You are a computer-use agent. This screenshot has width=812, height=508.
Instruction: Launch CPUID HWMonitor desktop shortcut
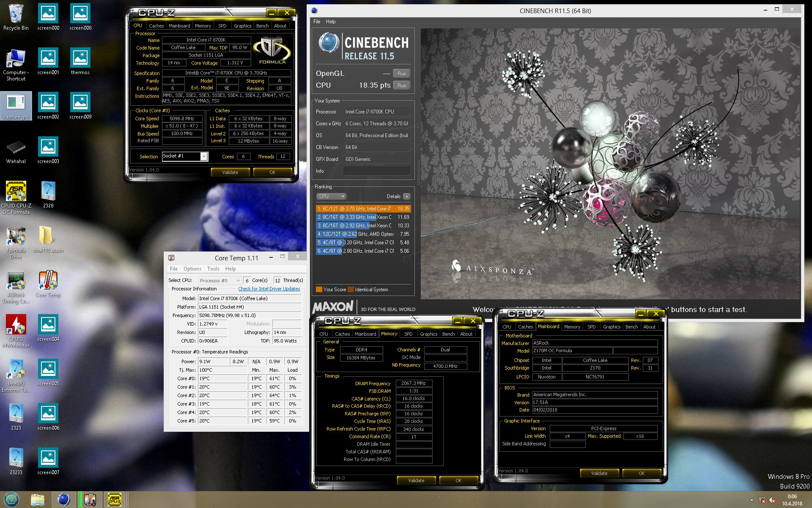(x=16, y=331)
